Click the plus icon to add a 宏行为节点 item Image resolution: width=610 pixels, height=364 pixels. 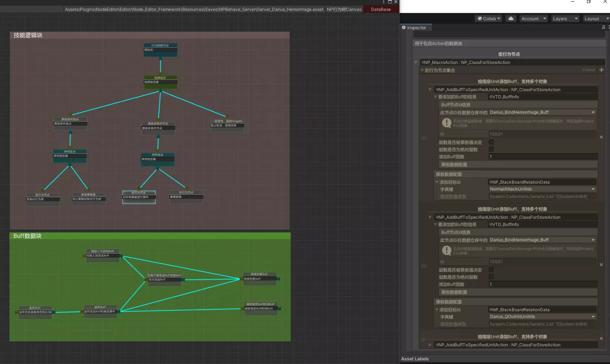[601, 70]
